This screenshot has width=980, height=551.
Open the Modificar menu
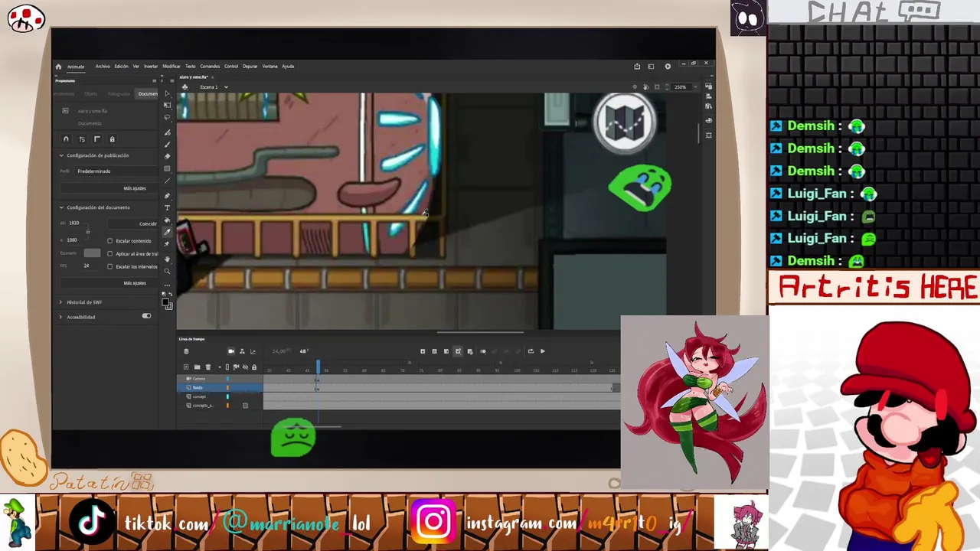pos(171,67)
